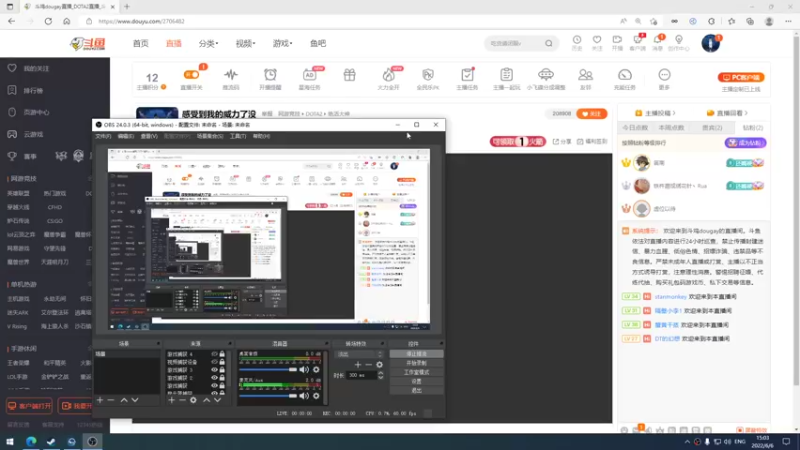Toggle lock on source 窗口捕获 3

222,370
